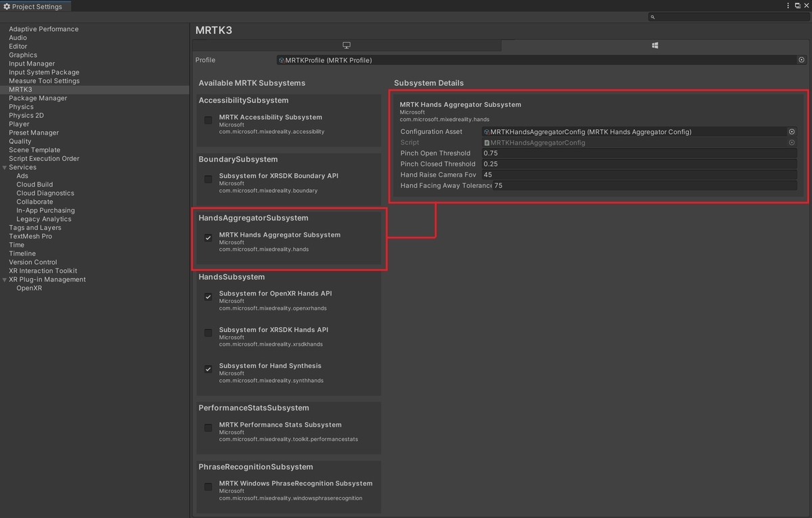
Task: Select Collaborate under Services
Action: click(x=35, y=202)
